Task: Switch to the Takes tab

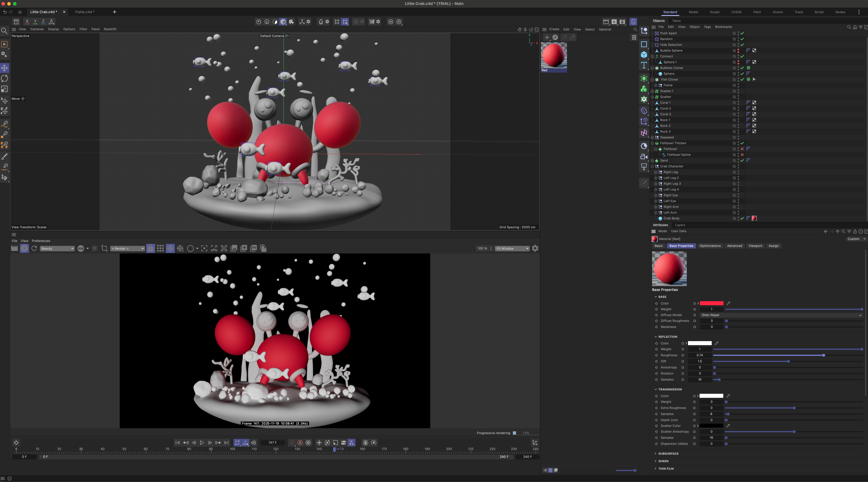Action: point(676,21)
